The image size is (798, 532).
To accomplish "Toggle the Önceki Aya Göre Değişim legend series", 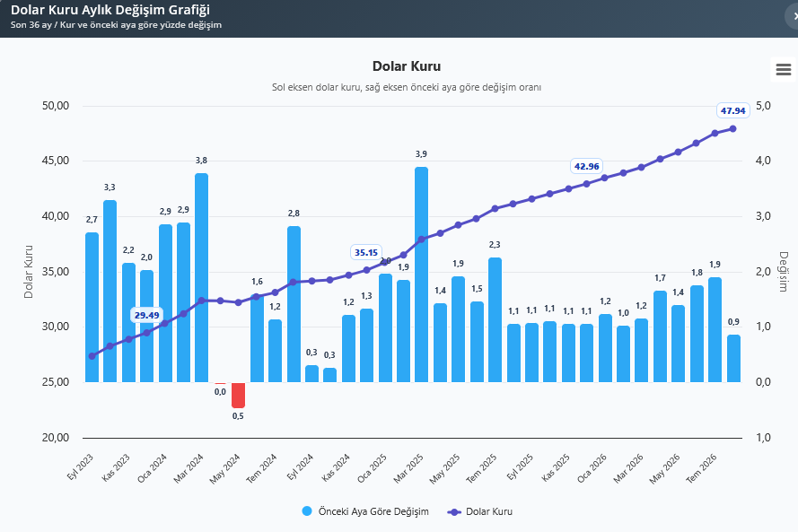I will click(365, 511).
